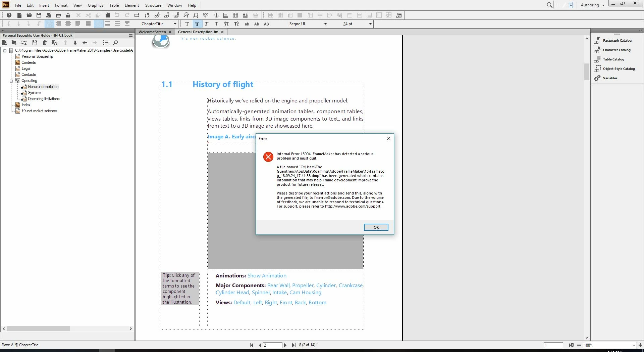The width and height of the screenshot is (644, 352).
Task: Apply underline with the underlined T icon
Action: coord(216,24)
